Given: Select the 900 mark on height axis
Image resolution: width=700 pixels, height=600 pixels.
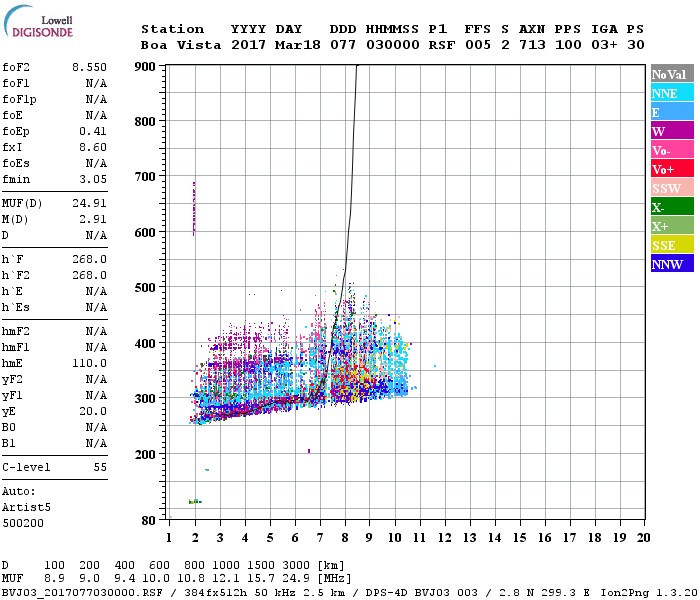Looking at the screenshot, I should click(146, 66).
